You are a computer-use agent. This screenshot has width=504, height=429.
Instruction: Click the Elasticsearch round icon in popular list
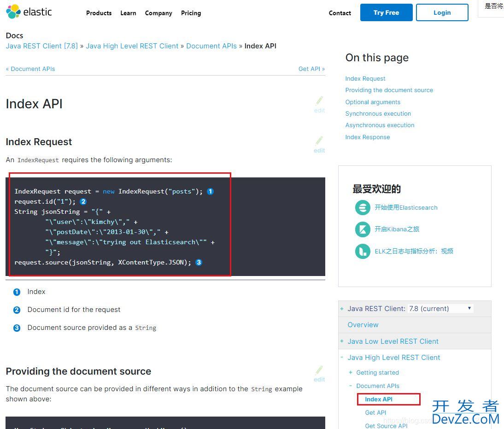(x=363, y=207)
